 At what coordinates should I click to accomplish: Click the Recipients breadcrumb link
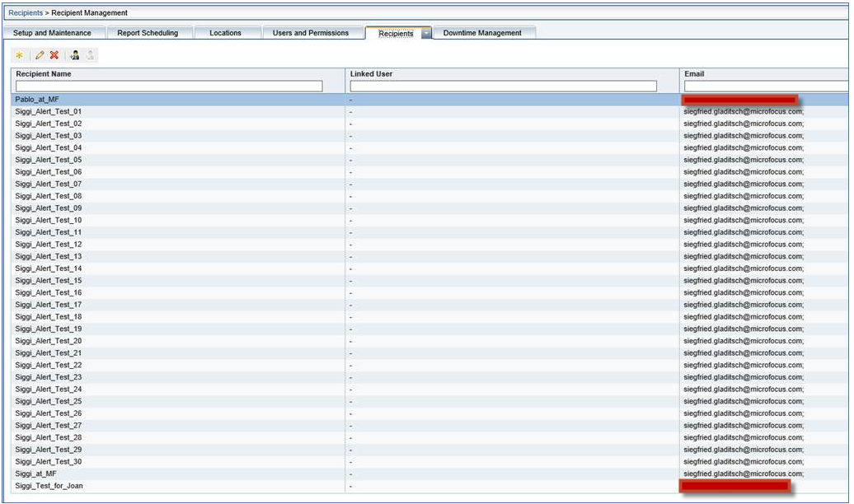pyautogui.click(x=25, y=12)
